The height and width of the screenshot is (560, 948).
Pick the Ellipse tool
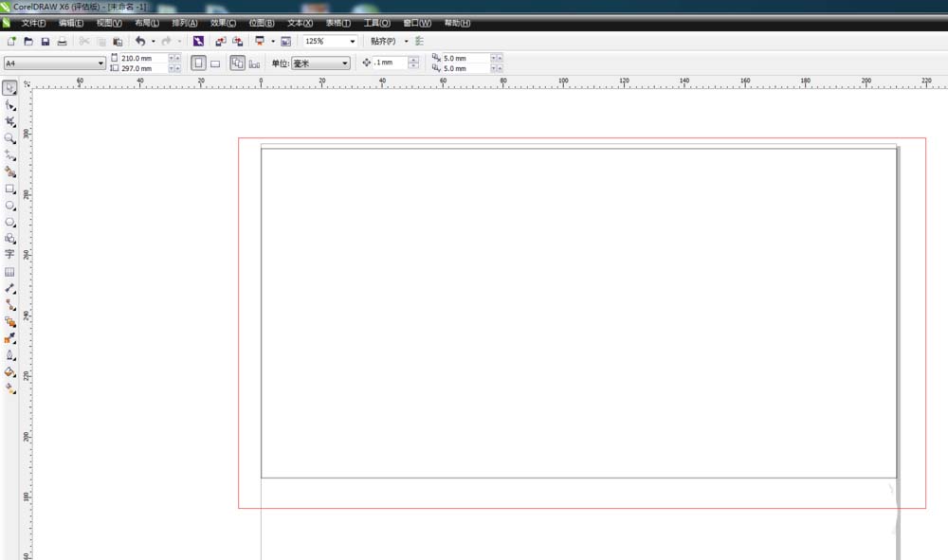coord(9,205)
